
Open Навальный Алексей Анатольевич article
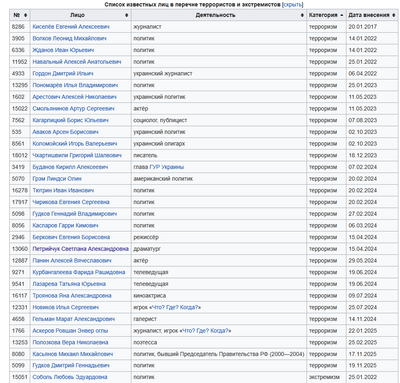tap(77, 62)
